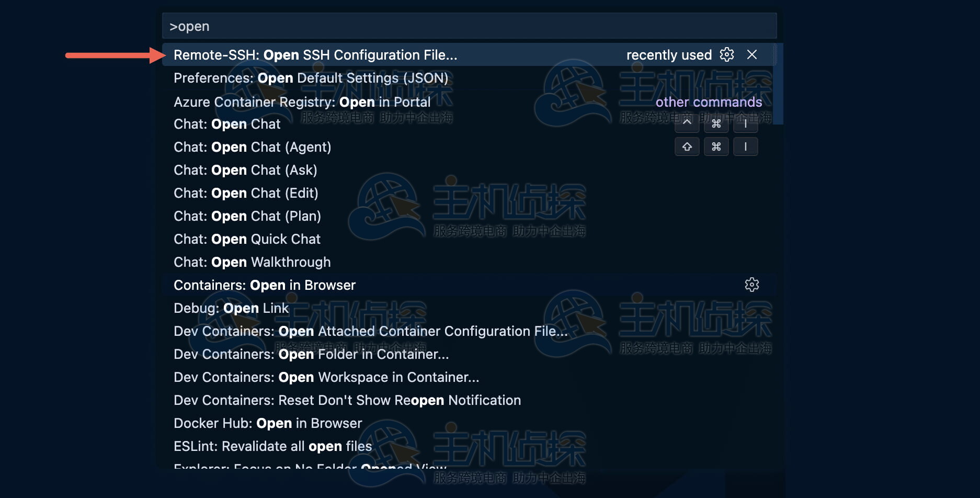Configure keybinding gear for Remote-SSH command

pos(727,54)
